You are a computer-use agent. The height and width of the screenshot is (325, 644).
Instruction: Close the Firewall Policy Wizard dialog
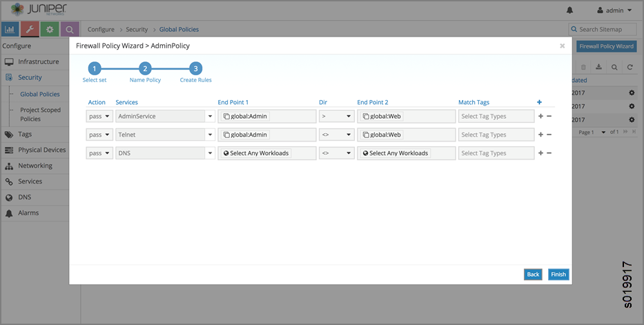point(563,46)
